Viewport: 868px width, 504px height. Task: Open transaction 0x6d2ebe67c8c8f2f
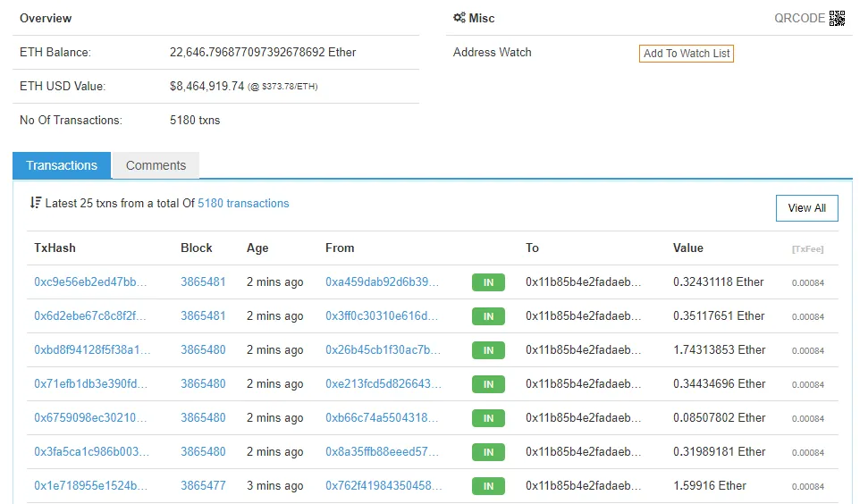[x=89, y=315]
